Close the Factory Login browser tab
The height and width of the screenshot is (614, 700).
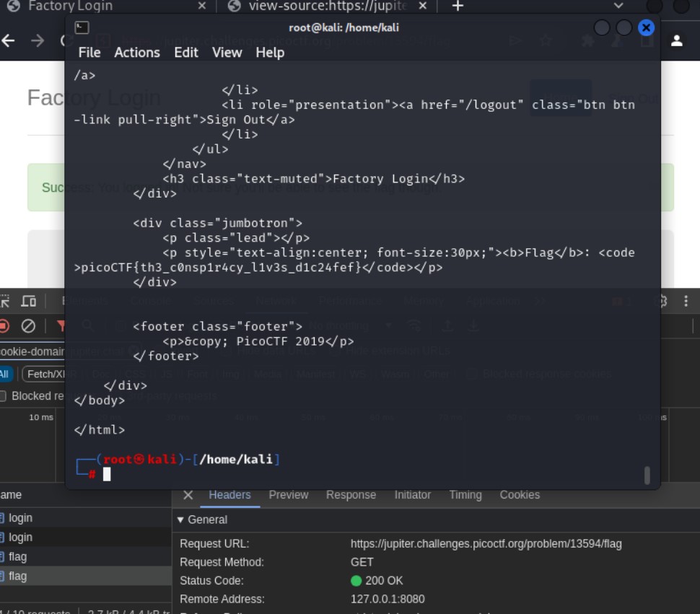click(202, 6)
